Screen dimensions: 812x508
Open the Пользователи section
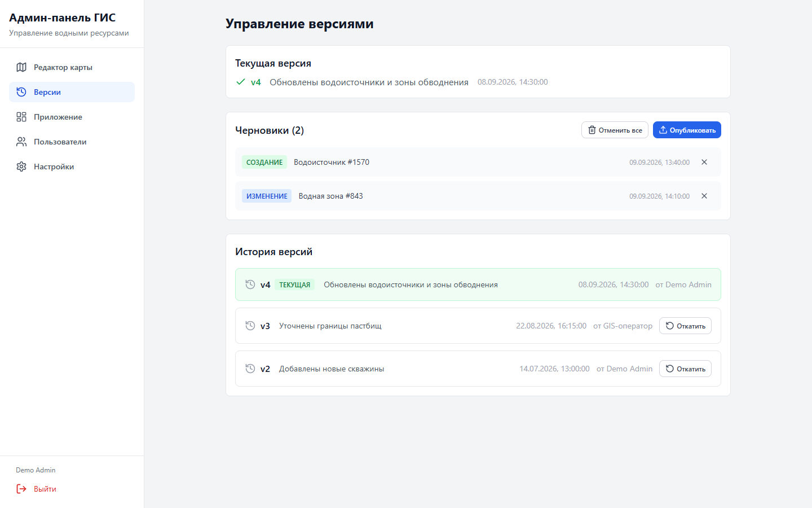point(72,142)
